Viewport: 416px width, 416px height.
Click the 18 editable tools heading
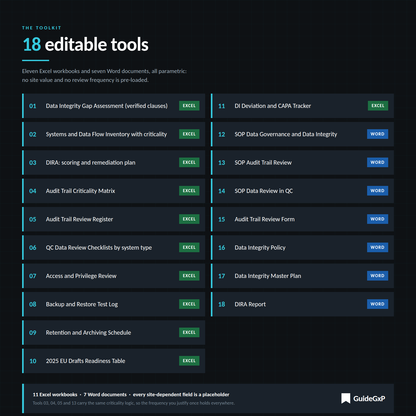click(x=86, y=45)
